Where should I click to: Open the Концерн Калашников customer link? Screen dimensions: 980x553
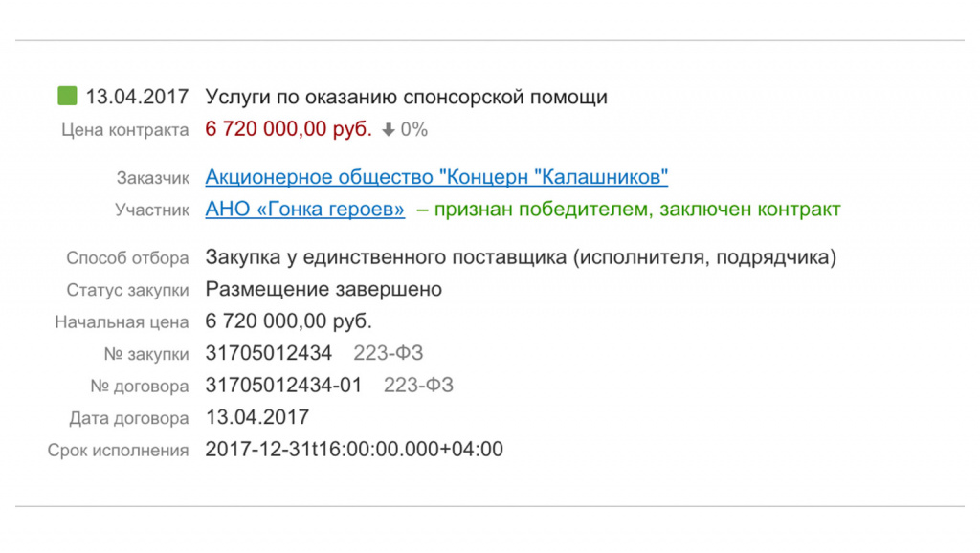click(x=436, y=177)
